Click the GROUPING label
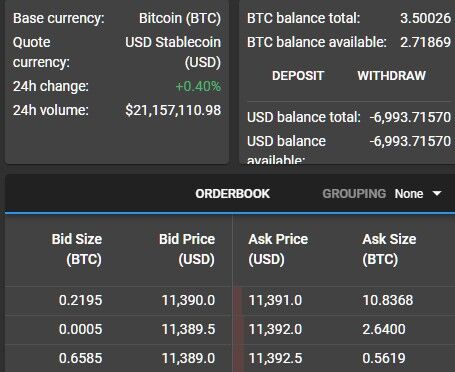The width and height of the screenshot is (455, 372). [x=354, y=194]
